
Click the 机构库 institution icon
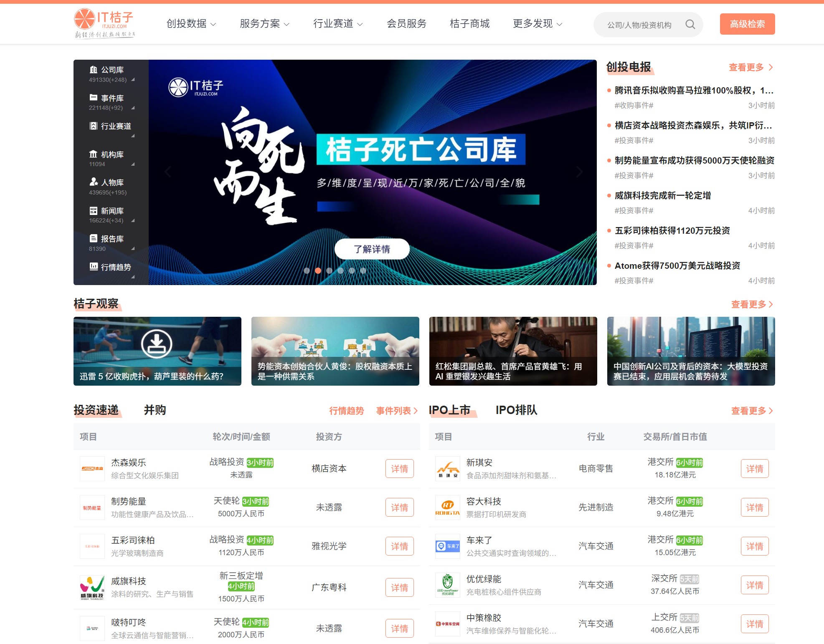point(94,154)
